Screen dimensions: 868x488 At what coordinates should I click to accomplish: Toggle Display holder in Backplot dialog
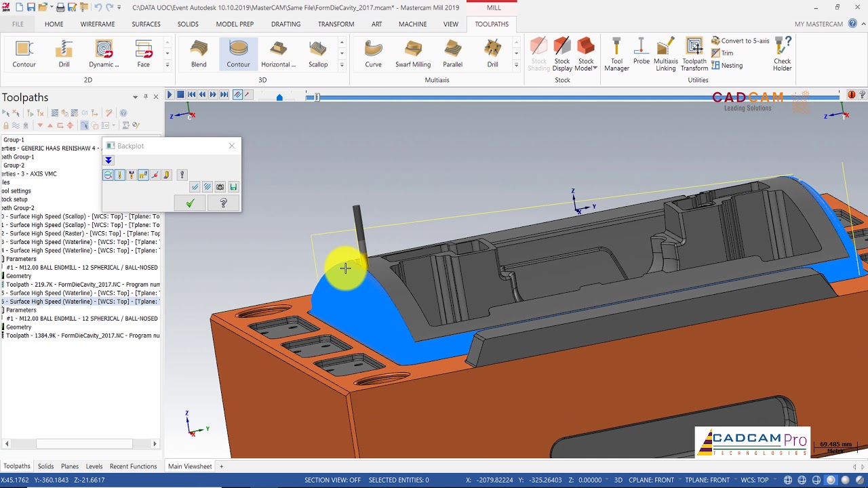(131, 175)
